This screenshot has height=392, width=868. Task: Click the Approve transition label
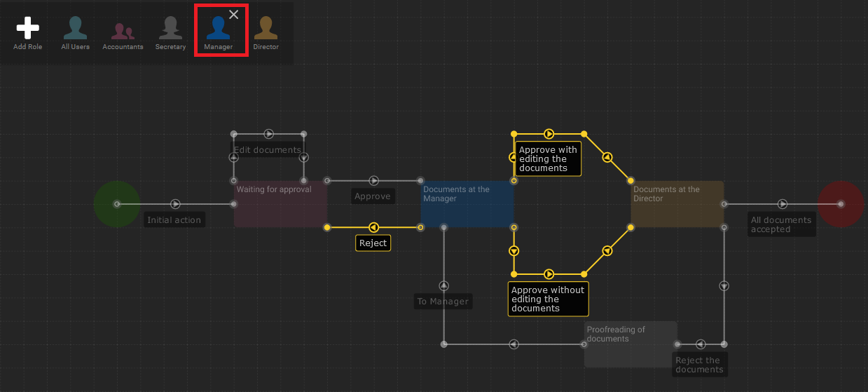(x=373, y=196)
